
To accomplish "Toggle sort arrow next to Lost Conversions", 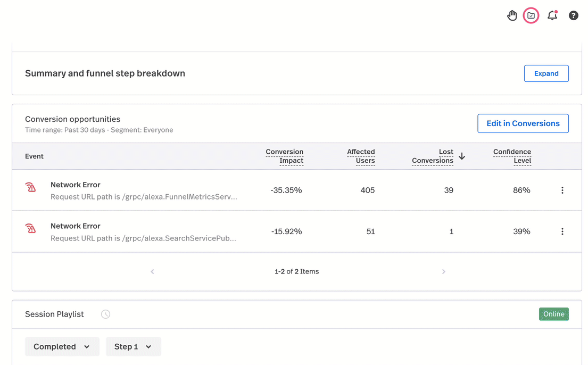I will coord(462,156).
